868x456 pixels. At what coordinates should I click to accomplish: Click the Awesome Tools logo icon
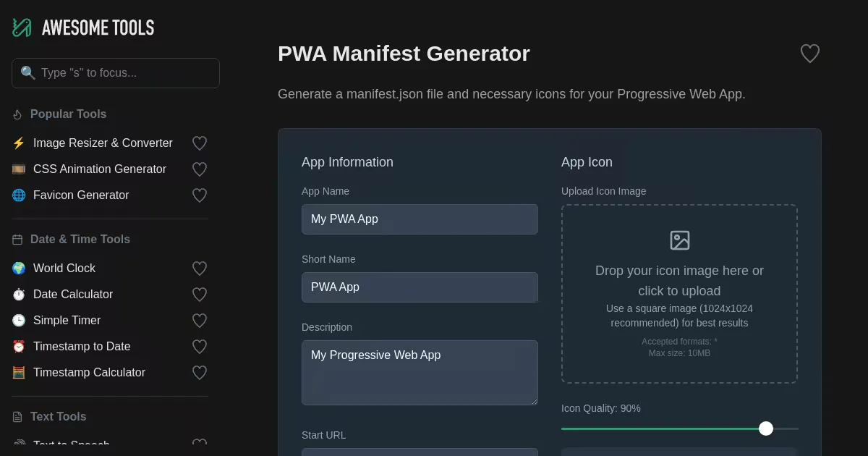(22, 28)
